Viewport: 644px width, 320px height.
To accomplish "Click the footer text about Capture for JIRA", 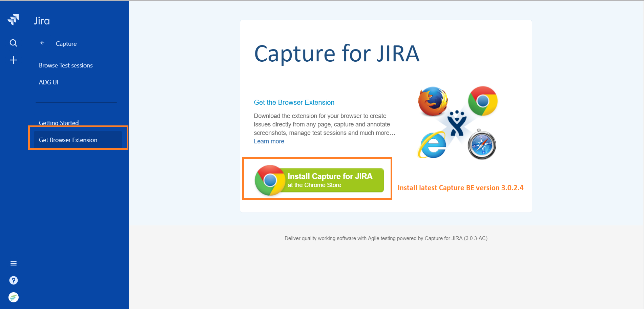I will point(386,238).
